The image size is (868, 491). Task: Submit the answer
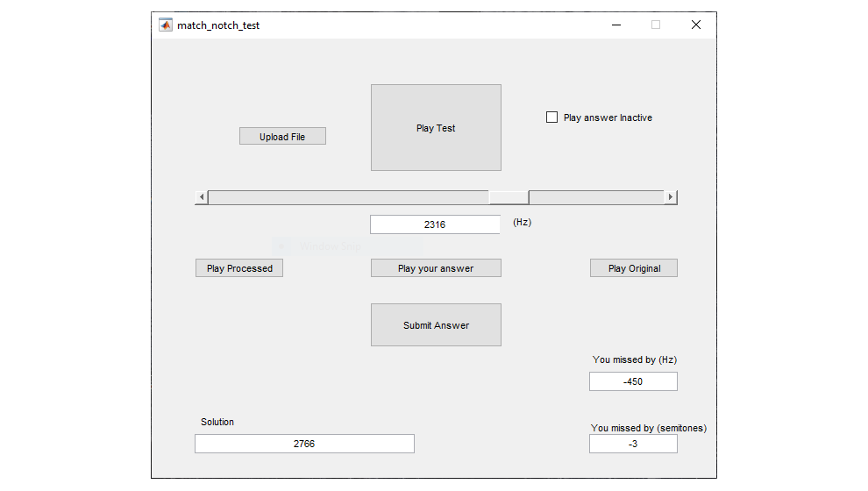436,325
